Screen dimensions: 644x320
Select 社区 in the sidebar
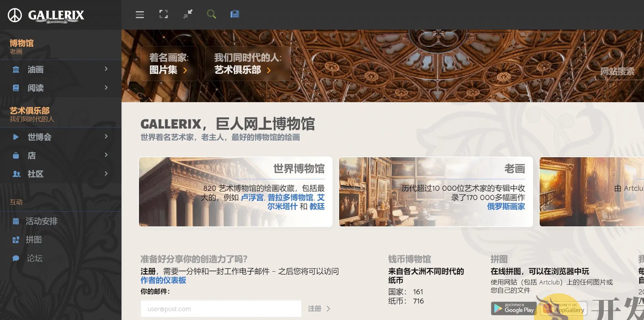[36, 174]
